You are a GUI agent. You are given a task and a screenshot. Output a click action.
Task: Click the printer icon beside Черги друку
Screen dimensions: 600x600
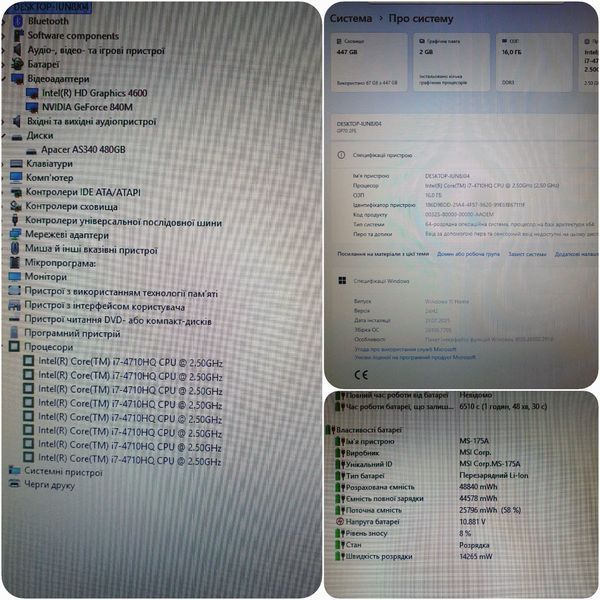point(14,484)
